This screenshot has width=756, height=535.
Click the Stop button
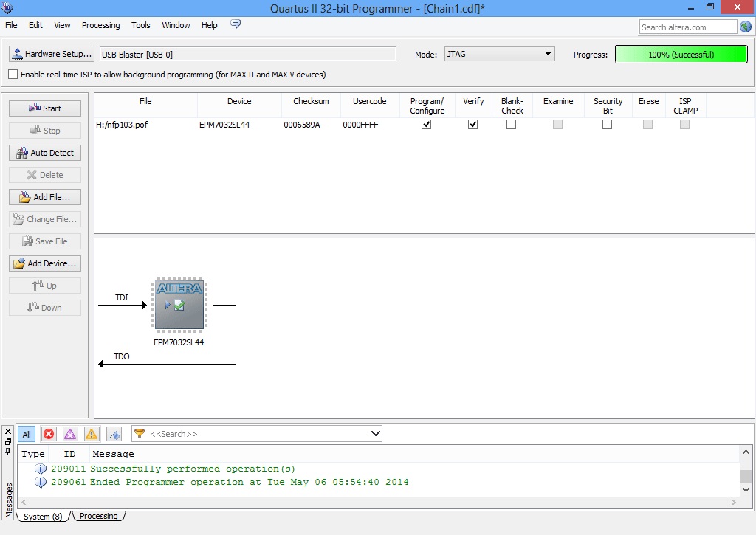pyautogui.click(x=45, y=131)
